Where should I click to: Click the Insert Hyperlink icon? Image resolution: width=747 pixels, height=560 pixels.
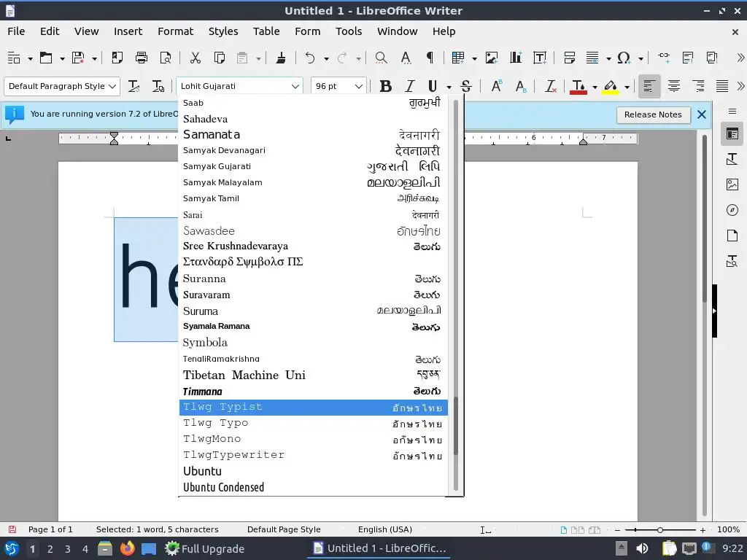point(664,58)
